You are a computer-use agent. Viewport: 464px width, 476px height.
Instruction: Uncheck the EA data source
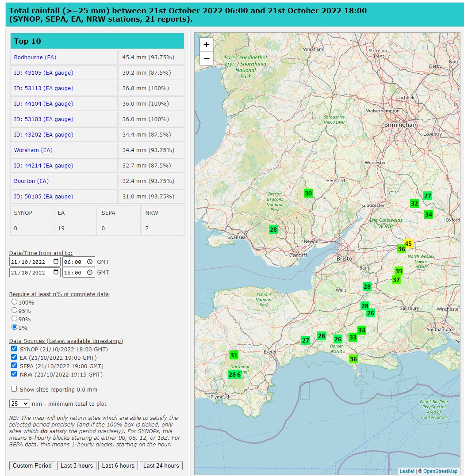coord(14,357)
